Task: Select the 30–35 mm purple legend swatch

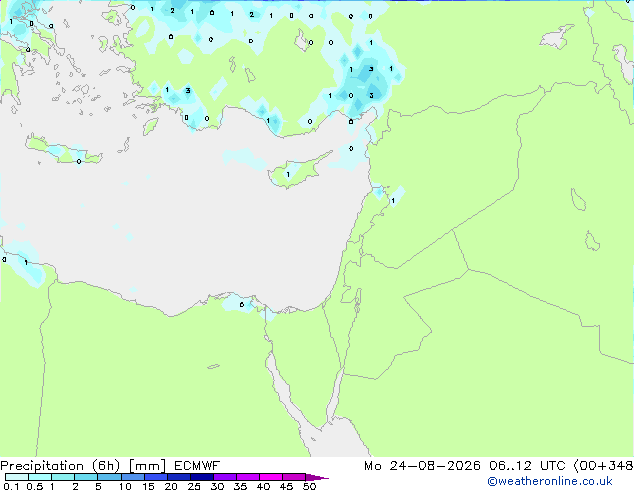Action: click(x=224, y=477)
